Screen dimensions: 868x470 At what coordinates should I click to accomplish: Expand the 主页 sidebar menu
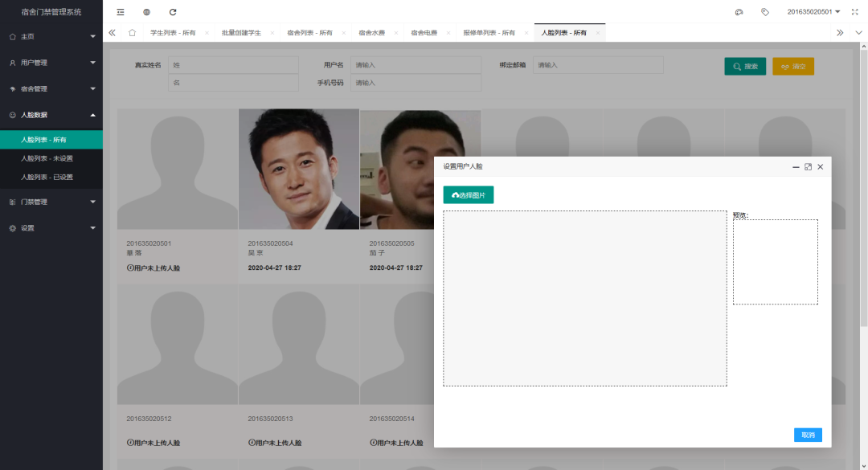[51, 36]
